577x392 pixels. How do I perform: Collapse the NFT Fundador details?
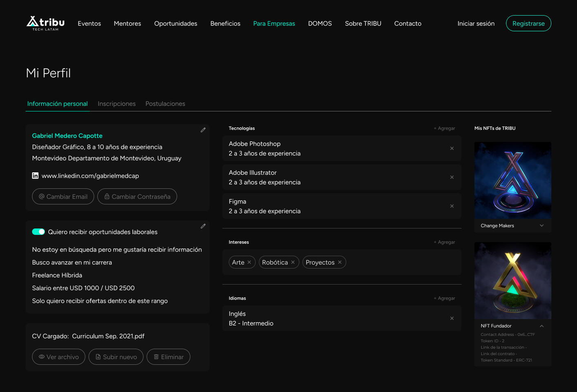coord(541,326)
